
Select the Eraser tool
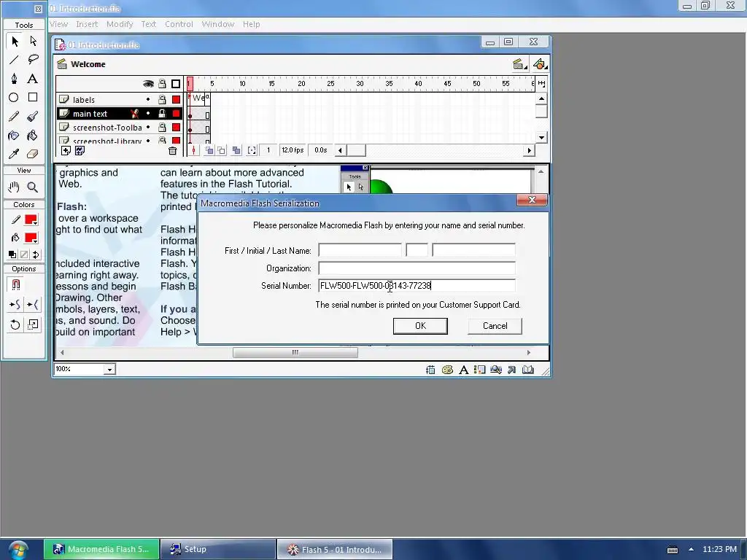click(33, 155)
